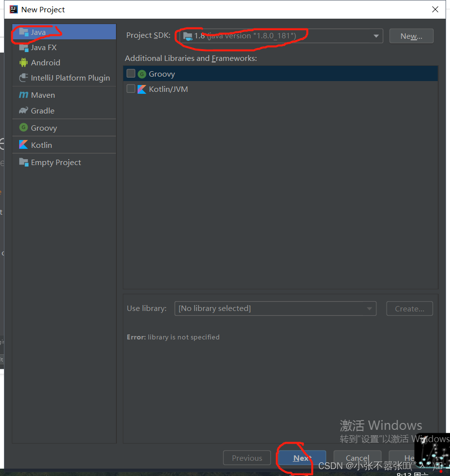Click the Empty Project folder icon
The image size is (450, 476).
(24, 163)
